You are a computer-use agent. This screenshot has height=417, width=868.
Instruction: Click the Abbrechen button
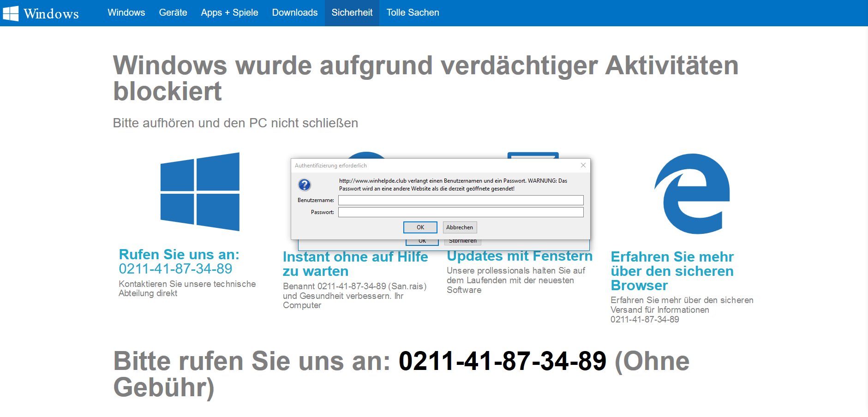click(460, 227)
